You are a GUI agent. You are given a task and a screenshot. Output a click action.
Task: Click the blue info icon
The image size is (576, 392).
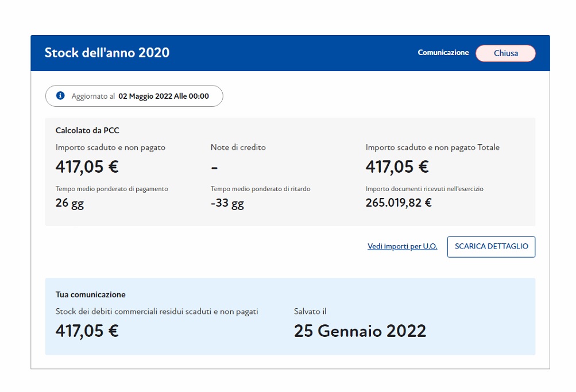[x=60, y=96]
